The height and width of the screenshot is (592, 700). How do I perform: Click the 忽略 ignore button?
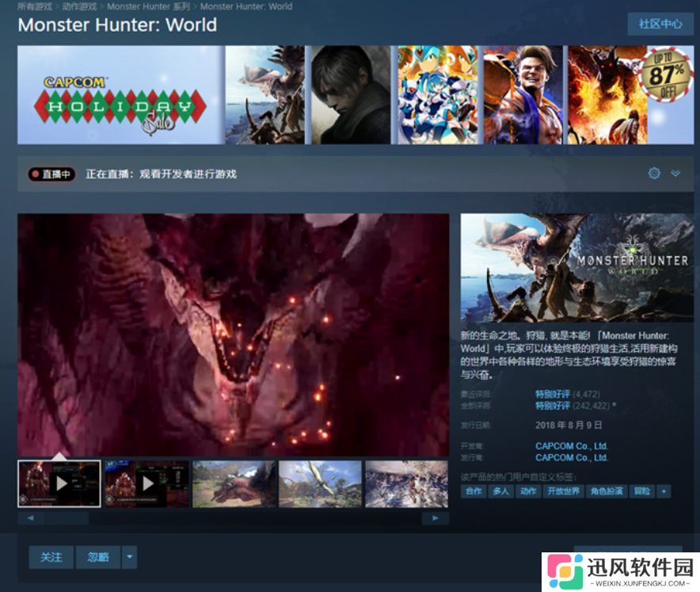pos(98,556)
